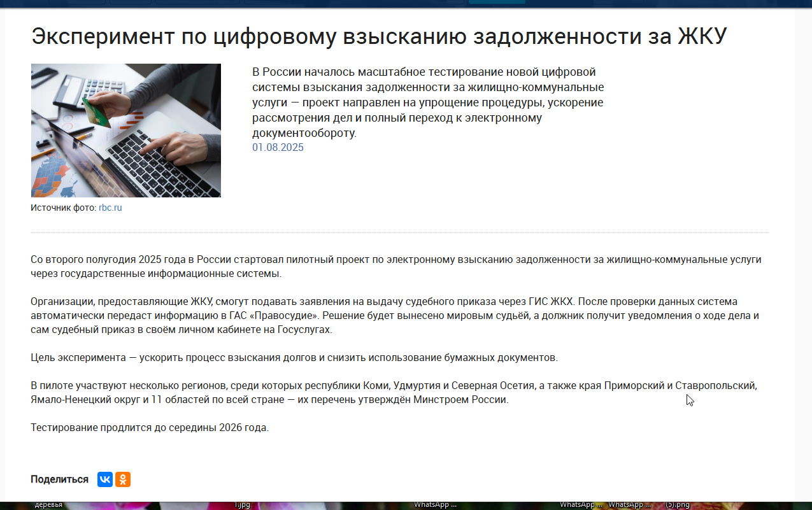Click the paragraph starting 'В пилоте участвуют'
Viewport: 812px width, 510px height.
tap(394, 393)
